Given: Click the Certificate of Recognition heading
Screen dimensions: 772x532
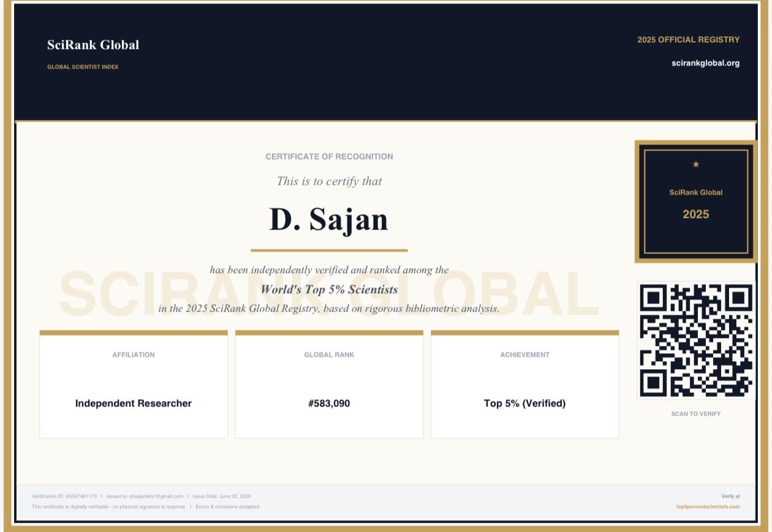Looking at the screenshot, I should tap(329, 157).
